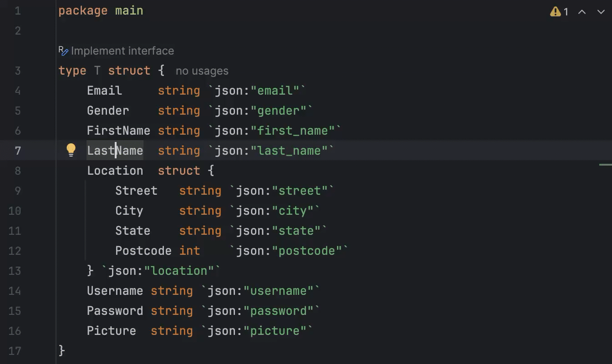This screenshot has width=612, height=364.
Task: Click the Email field name
Action: [104, 91]
